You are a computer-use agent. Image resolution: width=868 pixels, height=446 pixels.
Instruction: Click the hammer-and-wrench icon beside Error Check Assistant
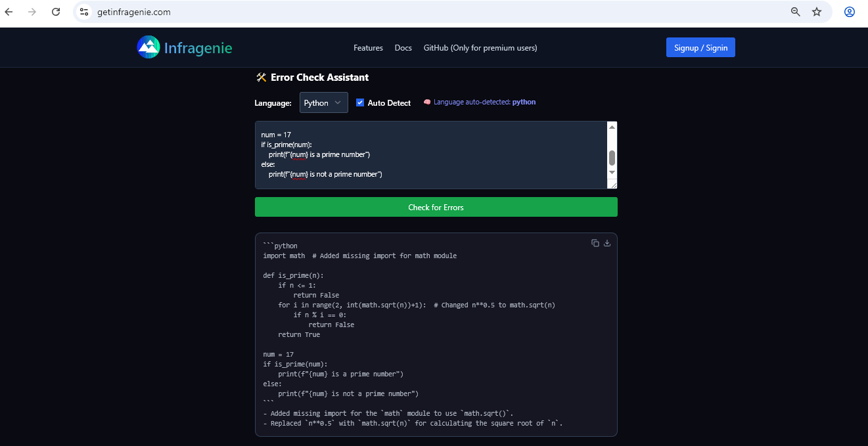tap(261, 78)
